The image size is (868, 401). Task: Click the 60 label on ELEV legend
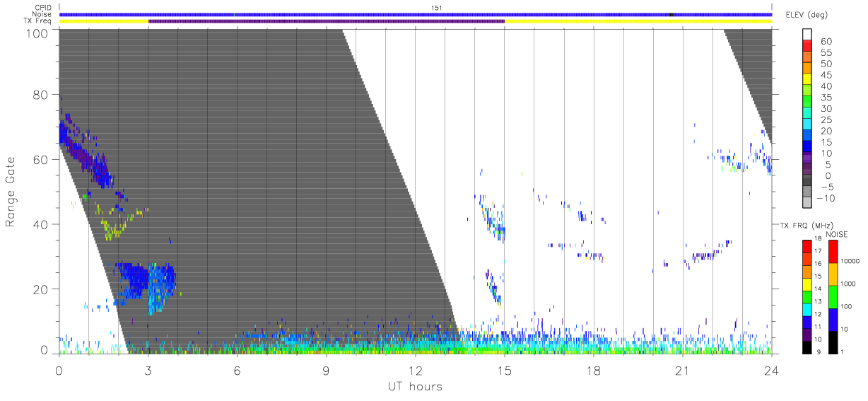826,42
